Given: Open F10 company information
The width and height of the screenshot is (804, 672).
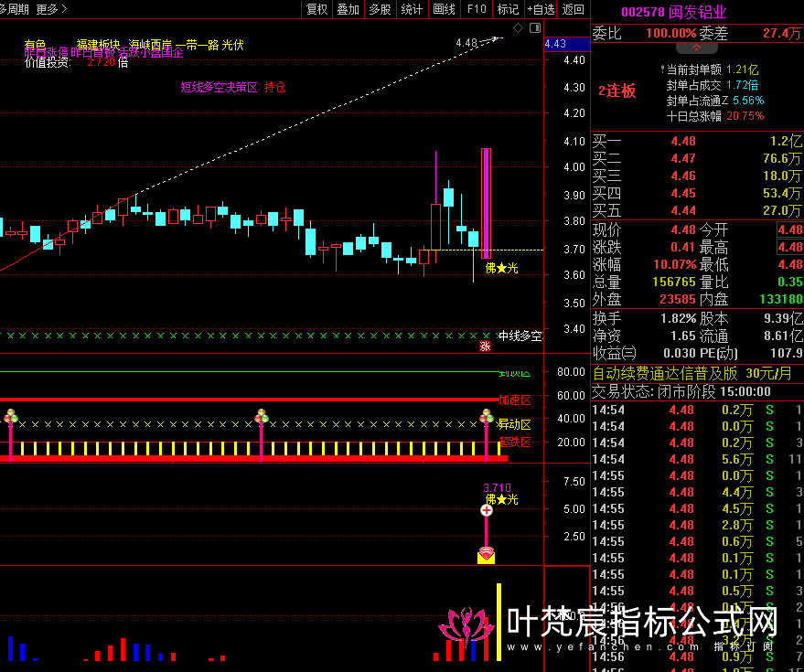Looking at the screenshot, I should point(477,9).
